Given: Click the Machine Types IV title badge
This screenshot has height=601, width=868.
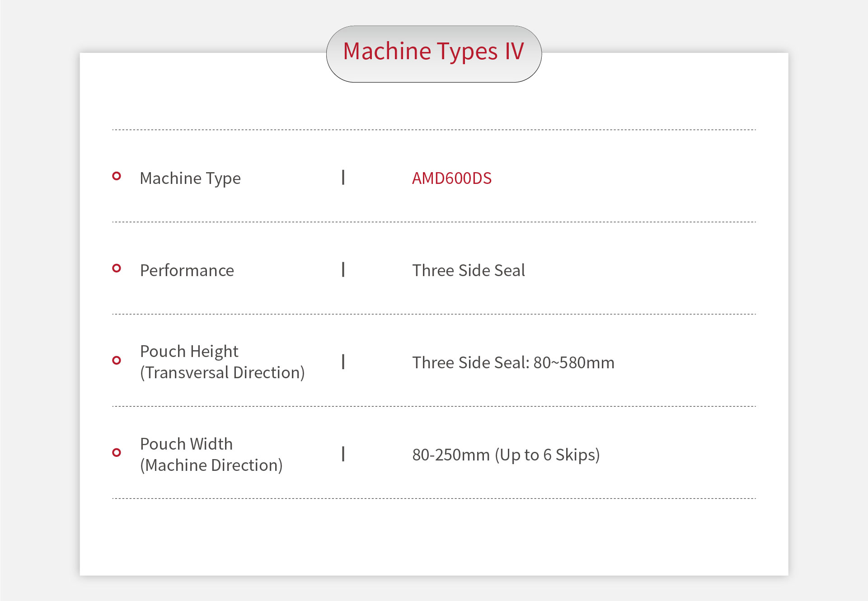Looking at the screenshot, I should 434,54.
